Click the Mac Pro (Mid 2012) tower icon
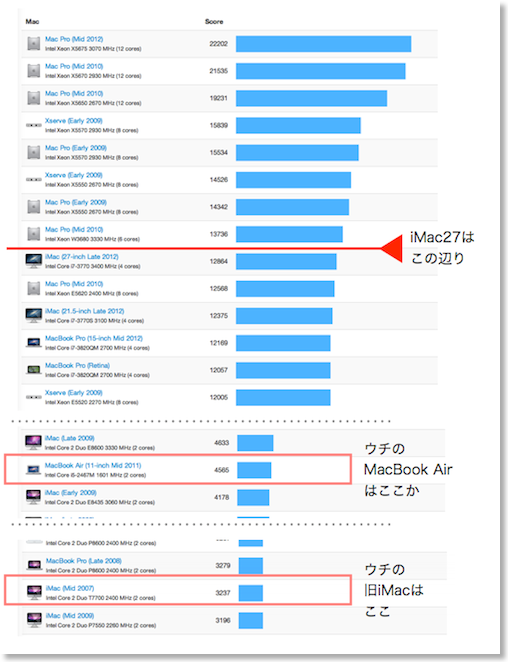 (34, 43)
